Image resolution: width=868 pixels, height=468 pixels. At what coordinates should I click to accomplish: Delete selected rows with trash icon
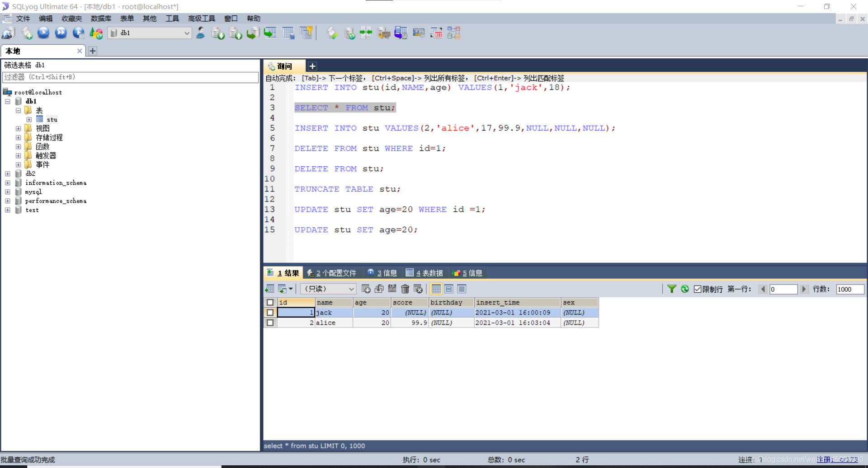click(x=406, y=289)
